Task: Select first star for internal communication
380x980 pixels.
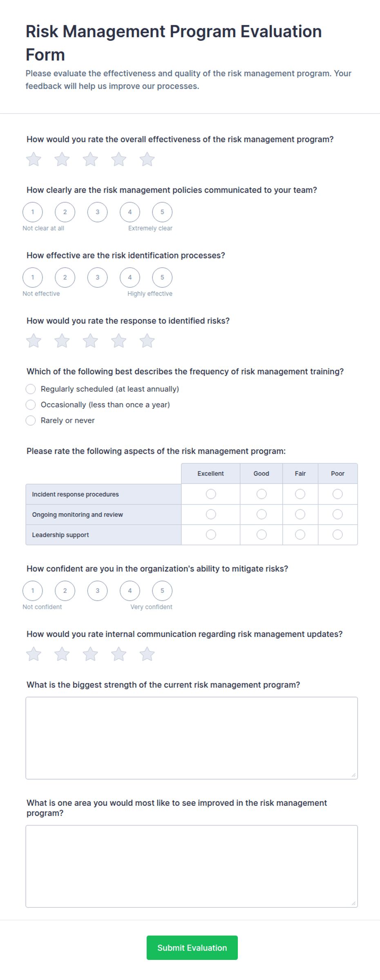Action: [x=34, y=654]
